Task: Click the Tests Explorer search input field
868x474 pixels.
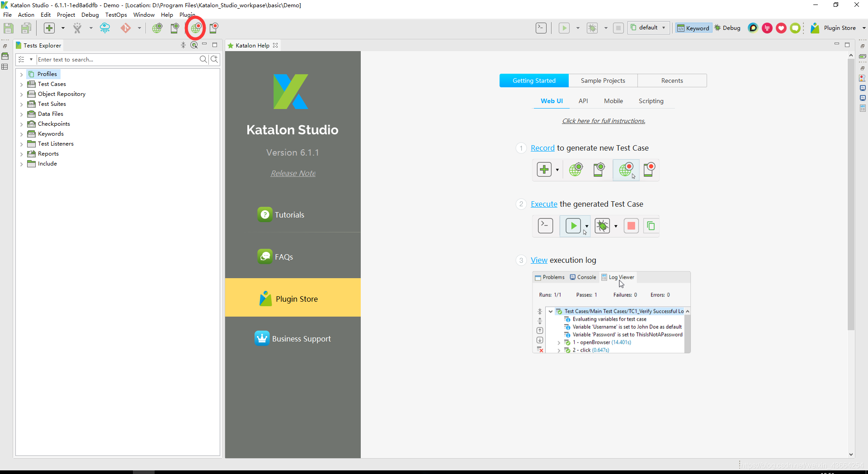Action: coord(118,59)
